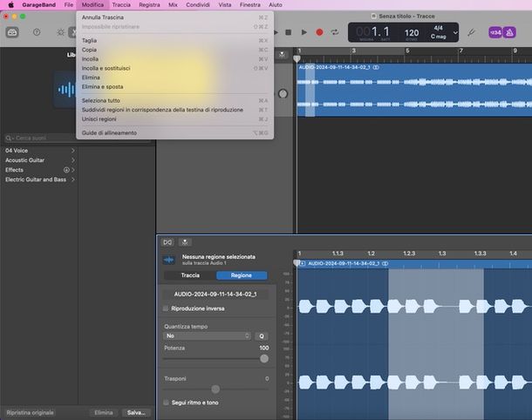Open the Finestra menu
The image size is (532, 420).
[x=250, y=4]
